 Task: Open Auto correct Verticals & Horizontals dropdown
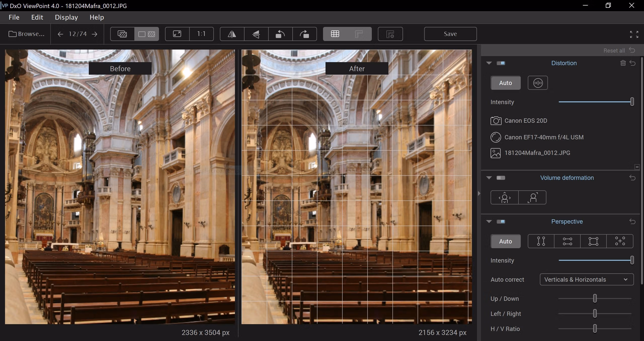[587, 279]
